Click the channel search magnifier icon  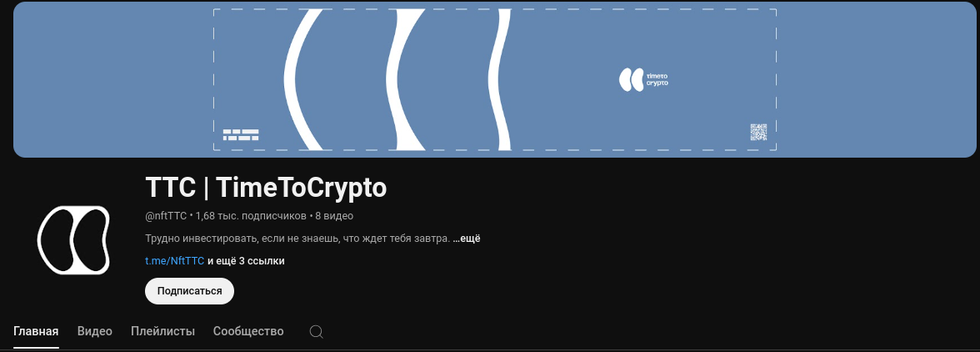click(x=317, y=331)
